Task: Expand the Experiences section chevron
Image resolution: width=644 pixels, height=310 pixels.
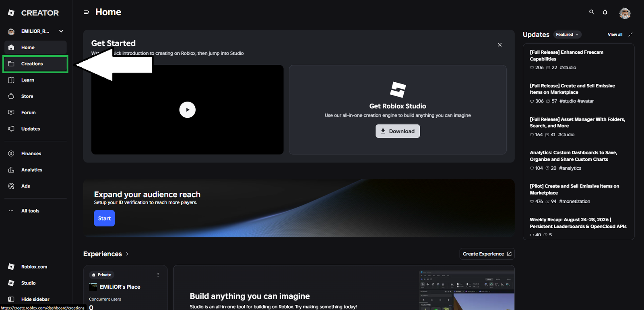Action: tap(127, 254)
